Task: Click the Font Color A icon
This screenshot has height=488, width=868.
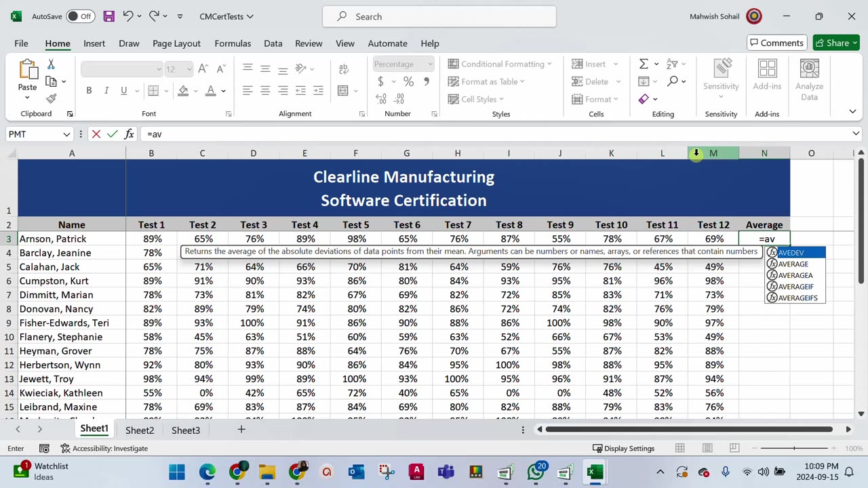Action: (211, 91)
